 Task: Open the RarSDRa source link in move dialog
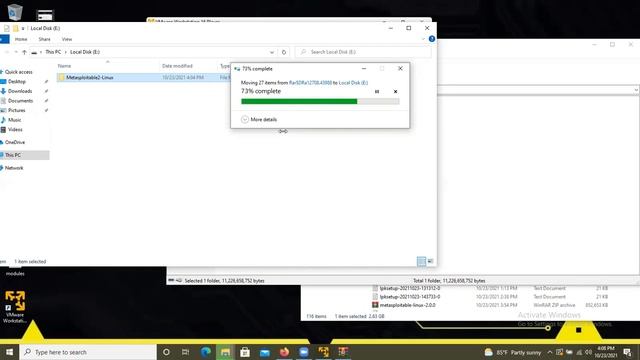[x=310, y=83]
